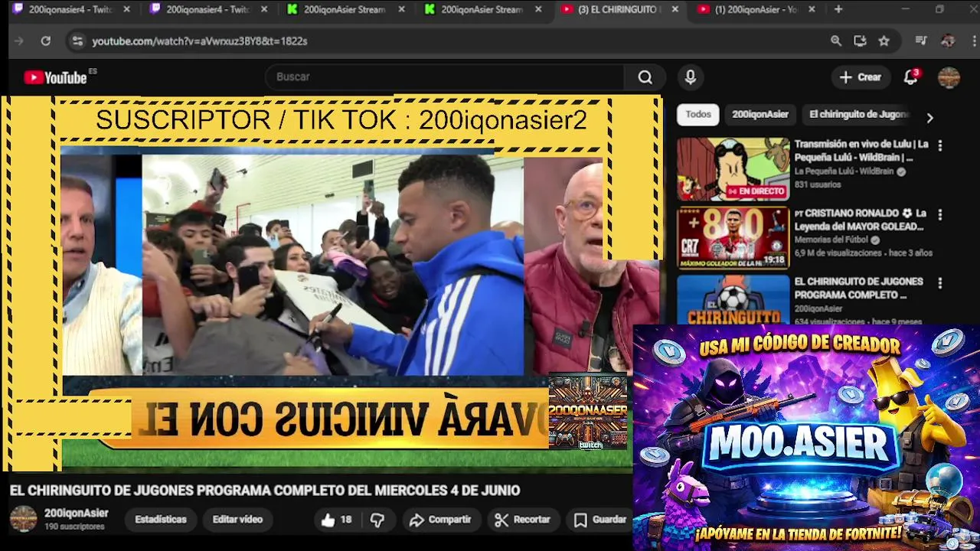This screenshot has width=980, height=551.
Task: Open the Crear menu
Action: pos(861,77)
